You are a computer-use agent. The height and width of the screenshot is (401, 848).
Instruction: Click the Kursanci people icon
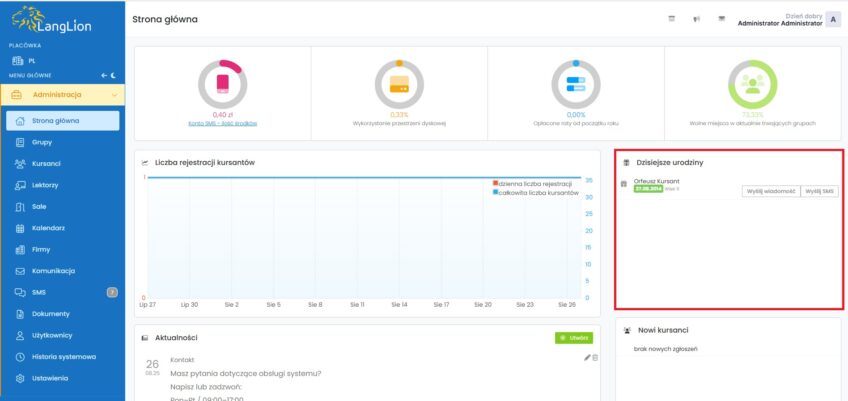coord(21,163)
